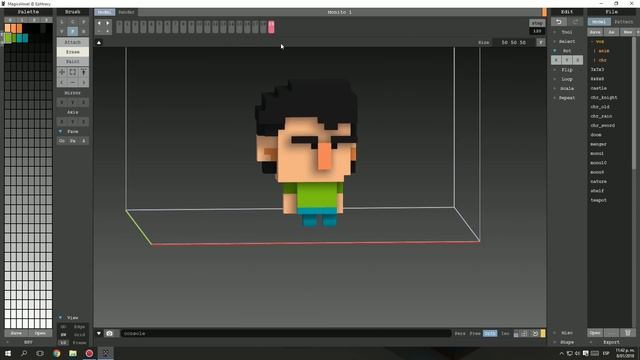Click the console input field

tap(286, 333)
